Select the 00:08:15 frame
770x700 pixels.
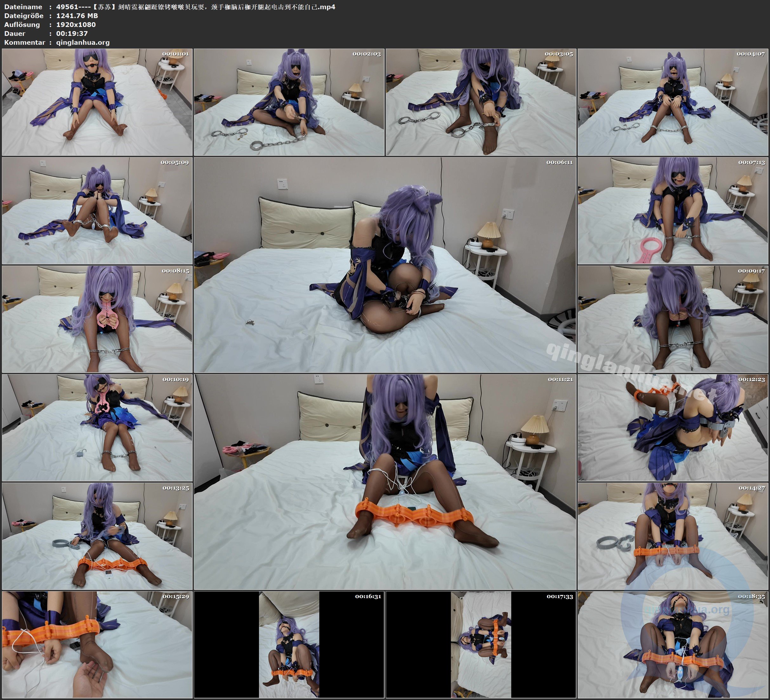(x=97, y=319)
